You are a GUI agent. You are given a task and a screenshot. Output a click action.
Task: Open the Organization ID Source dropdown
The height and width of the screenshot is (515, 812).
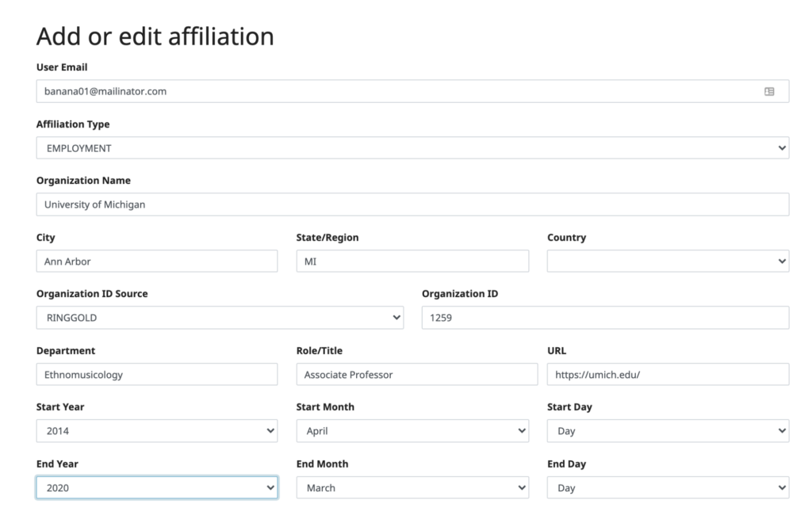[220, 318]
